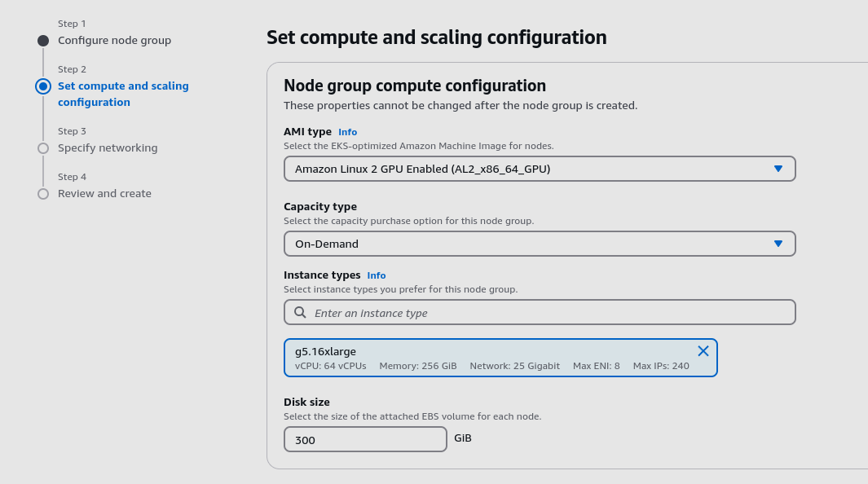This screenshot has height=484, width=868.
Task: Open the search magnifier in instance type field
Action: click(x=299, y=312)
